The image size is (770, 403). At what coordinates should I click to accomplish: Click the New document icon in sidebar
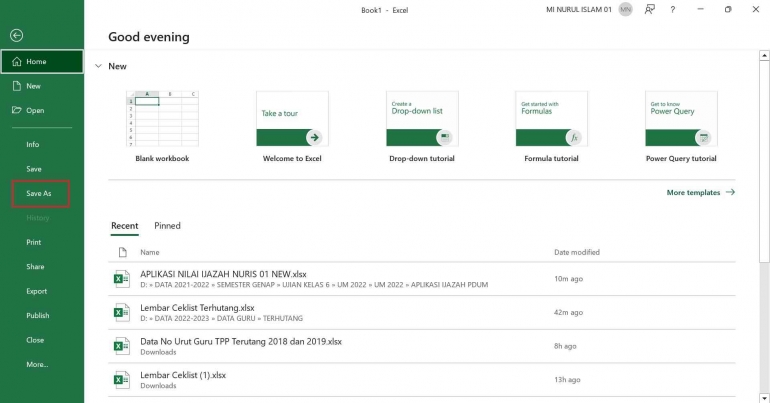[x=17, y=86]
